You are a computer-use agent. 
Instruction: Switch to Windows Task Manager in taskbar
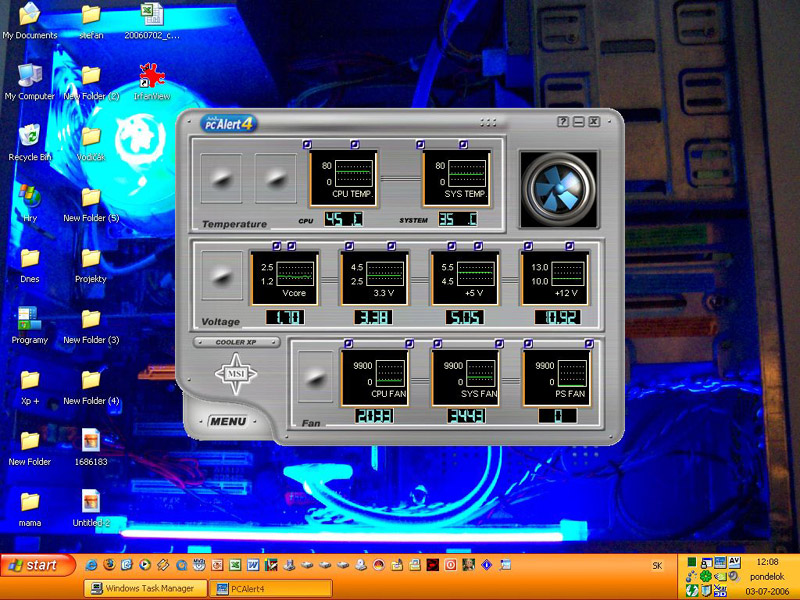[146, 588]
